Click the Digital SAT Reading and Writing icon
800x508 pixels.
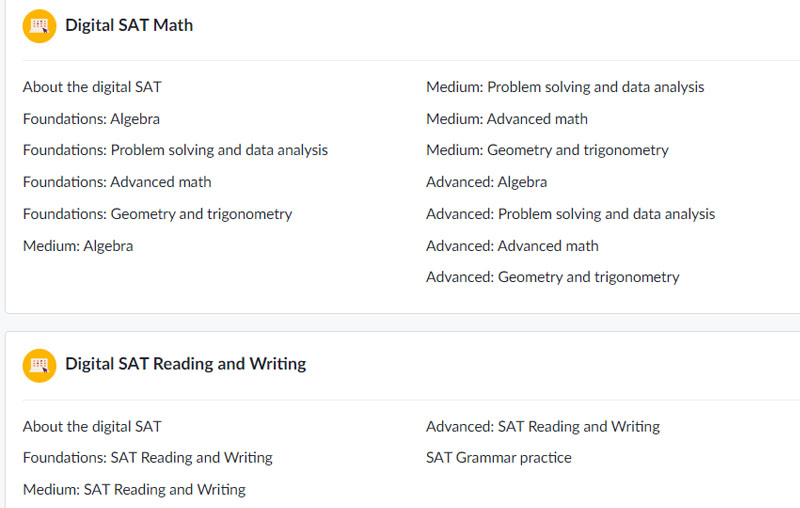(x=39, y=365)
